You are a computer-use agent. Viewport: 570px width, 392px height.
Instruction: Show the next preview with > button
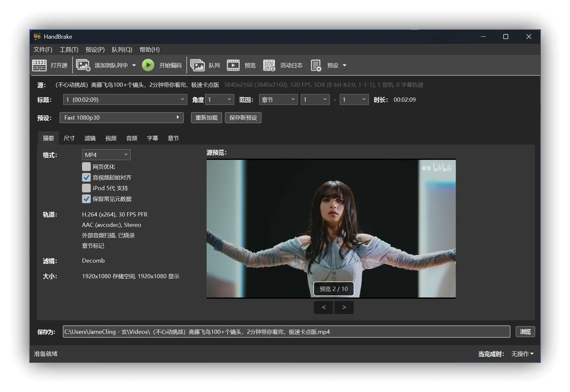coord(344,307)
